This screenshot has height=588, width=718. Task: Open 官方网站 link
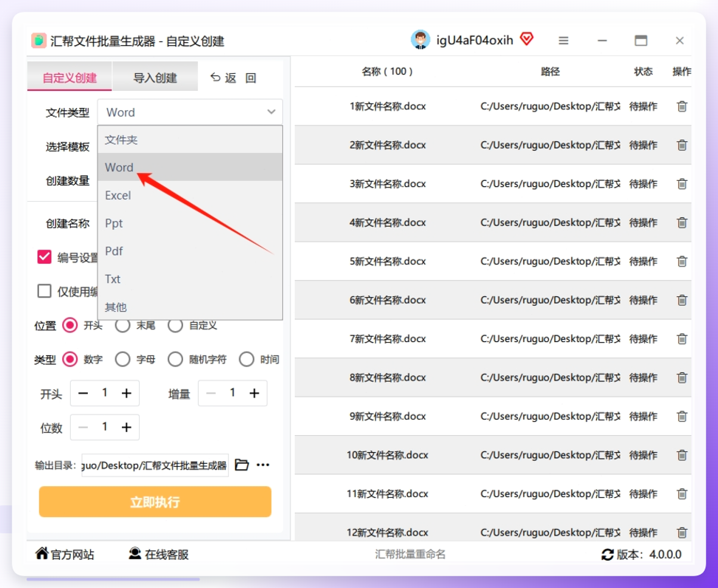point(64,555)
